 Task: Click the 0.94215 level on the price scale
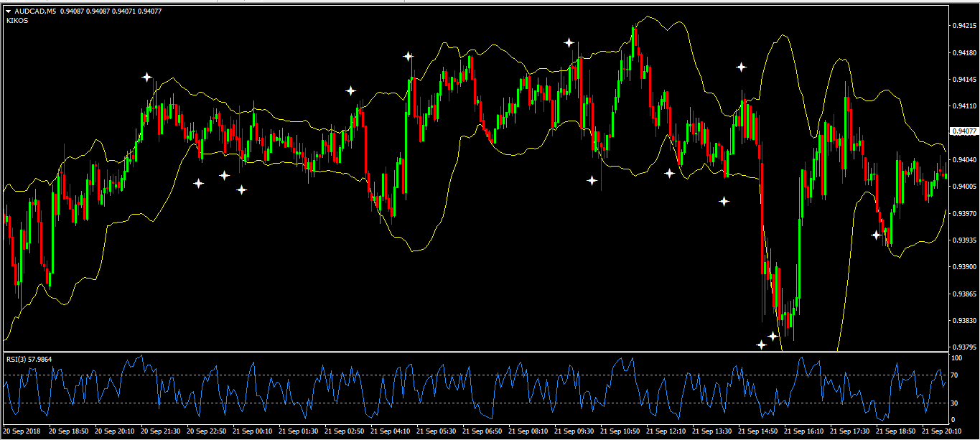[x=962, y=26]
